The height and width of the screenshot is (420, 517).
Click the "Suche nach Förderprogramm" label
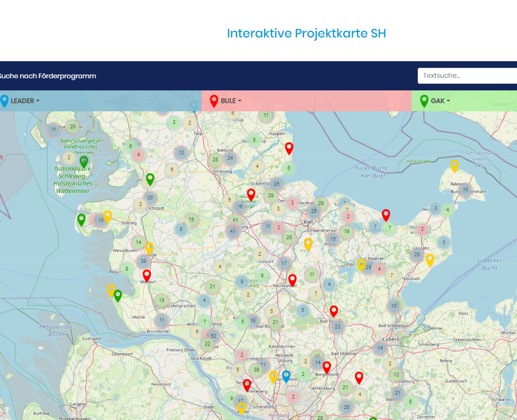point(47,76)
